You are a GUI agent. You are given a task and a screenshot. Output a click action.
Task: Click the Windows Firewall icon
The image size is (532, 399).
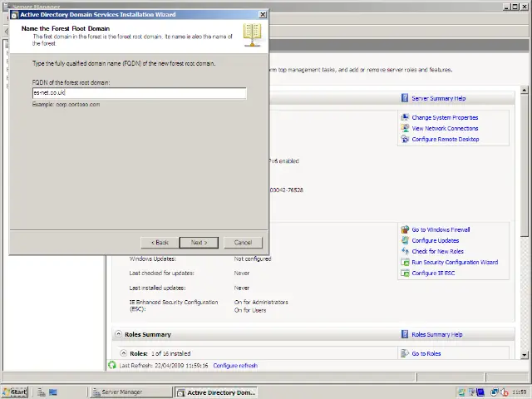(x=405, y=229)
